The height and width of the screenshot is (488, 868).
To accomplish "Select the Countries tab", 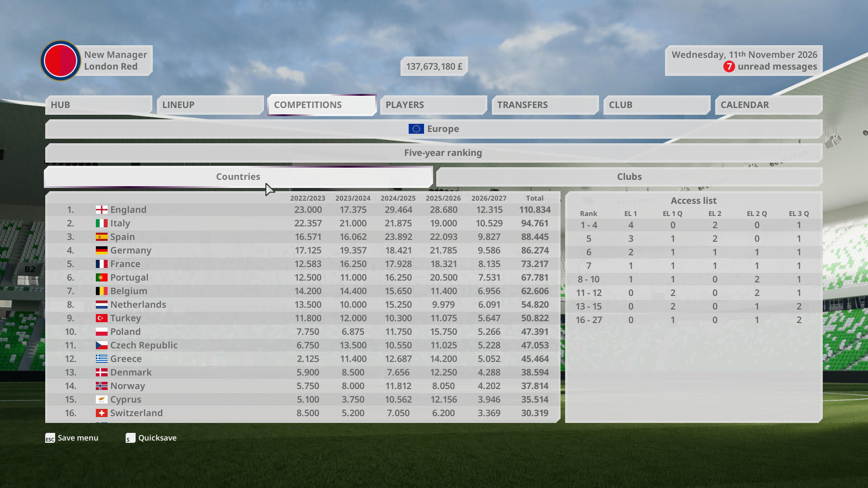I will [x=238, y=177].
